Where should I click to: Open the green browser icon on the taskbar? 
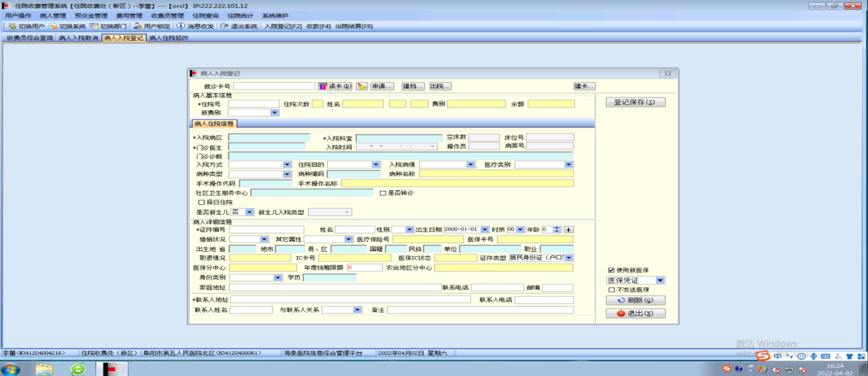coord(78,369)
